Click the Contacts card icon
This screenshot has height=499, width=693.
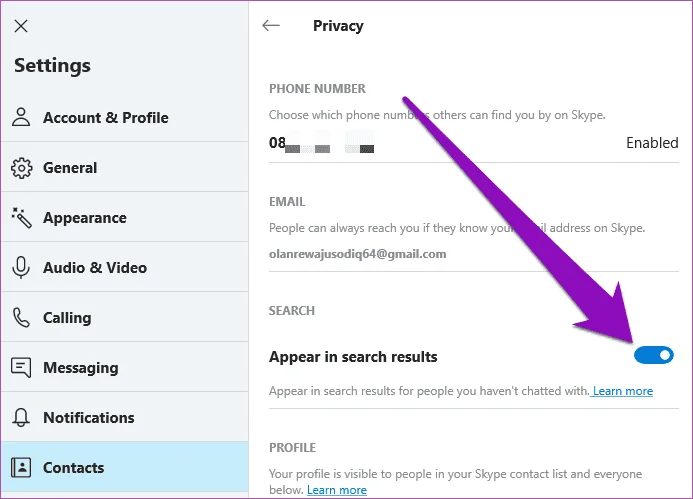pos(21,467)
